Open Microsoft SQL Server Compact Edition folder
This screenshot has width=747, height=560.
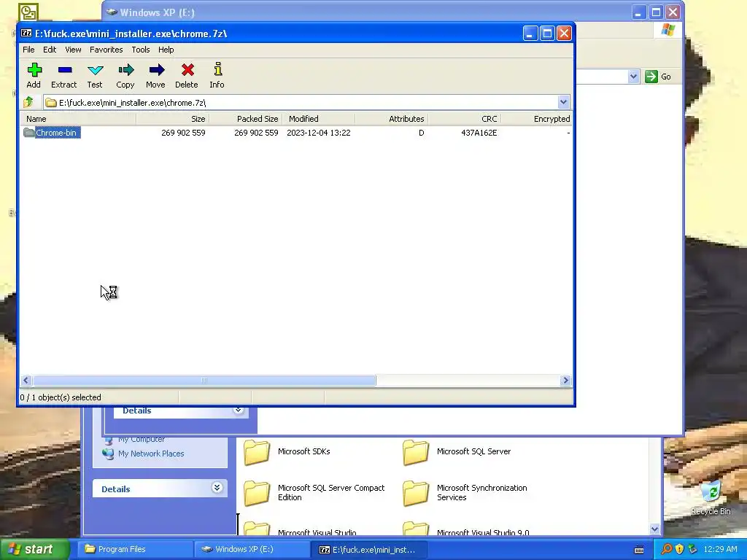click(x=314, y=493)
